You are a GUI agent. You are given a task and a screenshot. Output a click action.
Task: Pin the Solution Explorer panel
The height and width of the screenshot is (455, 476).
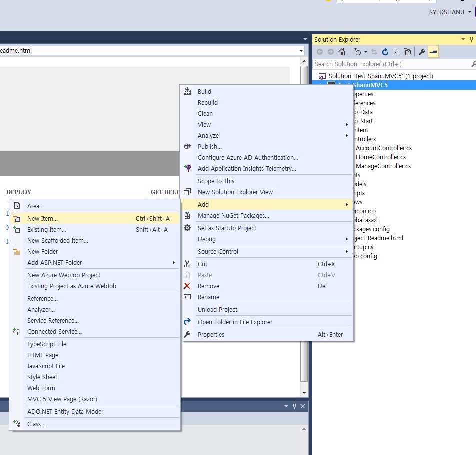coord(471,39)
